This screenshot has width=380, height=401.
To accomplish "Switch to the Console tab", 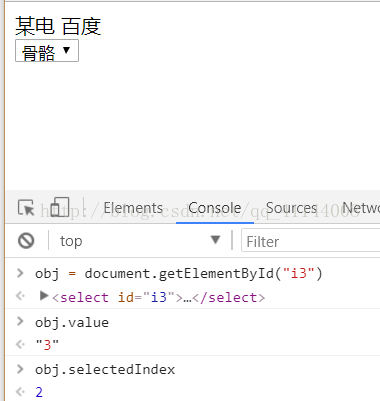I will tap(215, 208).
